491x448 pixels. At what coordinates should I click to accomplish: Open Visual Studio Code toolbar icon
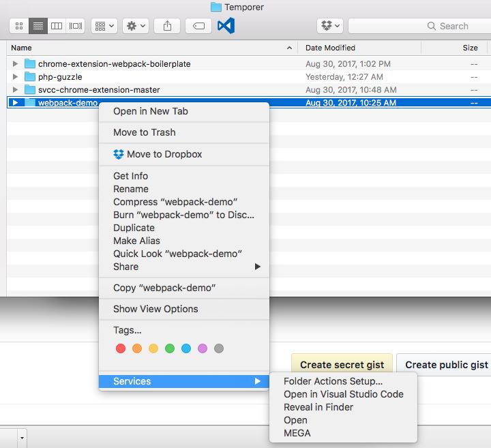click(x=226, y=26)
